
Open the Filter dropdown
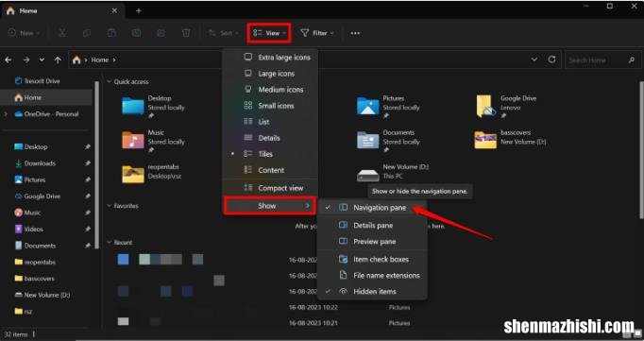[x=317, y=33]
